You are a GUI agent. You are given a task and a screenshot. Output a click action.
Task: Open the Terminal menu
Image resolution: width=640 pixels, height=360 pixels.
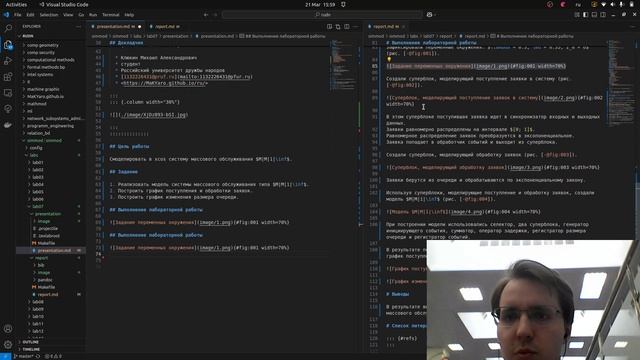click(111, 15)
